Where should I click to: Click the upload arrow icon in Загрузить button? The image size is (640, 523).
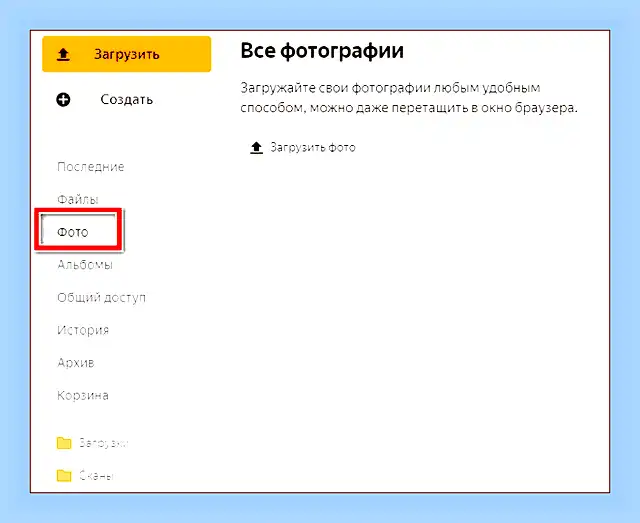63,54
